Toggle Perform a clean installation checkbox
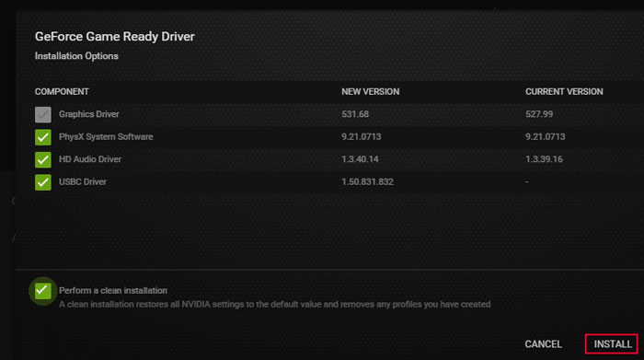 click(43, 291)
